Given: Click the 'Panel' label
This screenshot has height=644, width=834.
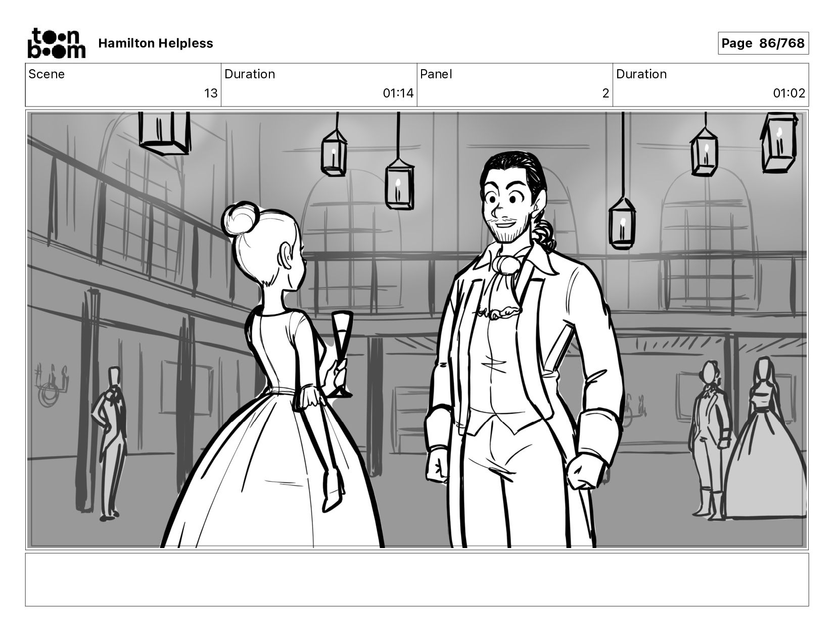Looking at the screenshot, I should point(436,74).
